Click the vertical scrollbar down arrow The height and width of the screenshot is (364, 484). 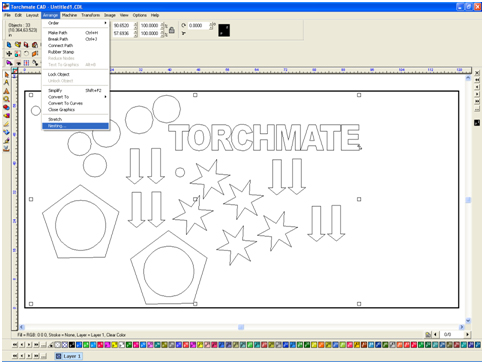(468, 320)
